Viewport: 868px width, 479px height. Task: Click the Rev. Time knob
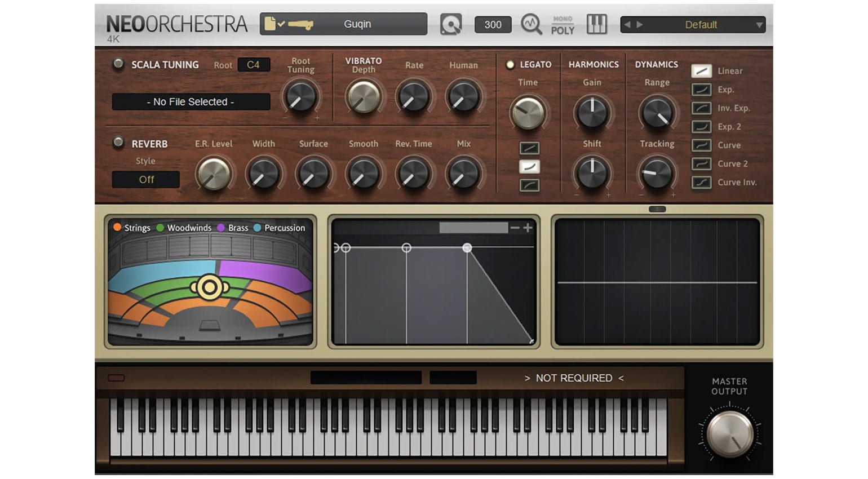click(414, 174)
